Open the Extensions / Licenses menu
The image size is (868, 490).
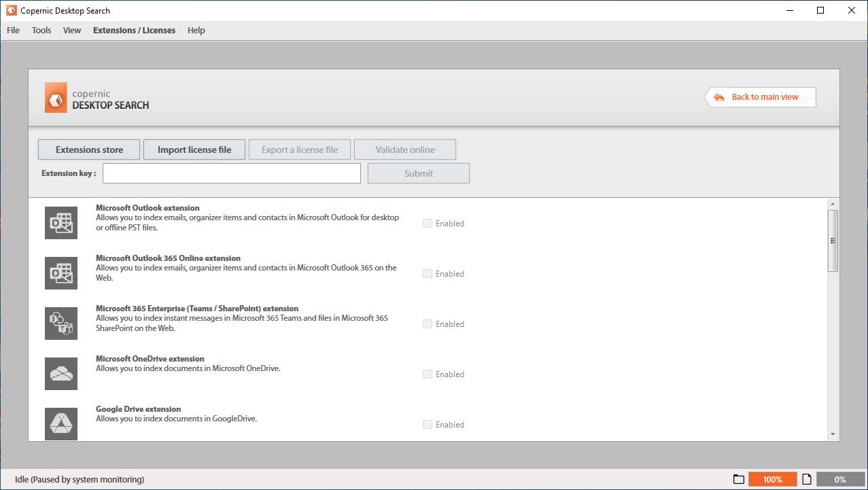coord(134,30)
